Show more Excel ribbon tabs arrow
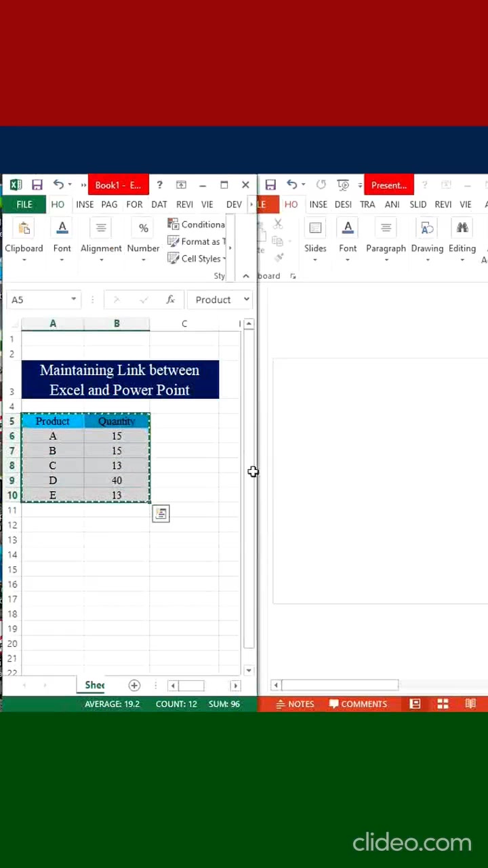 click(x=251, y=204)
